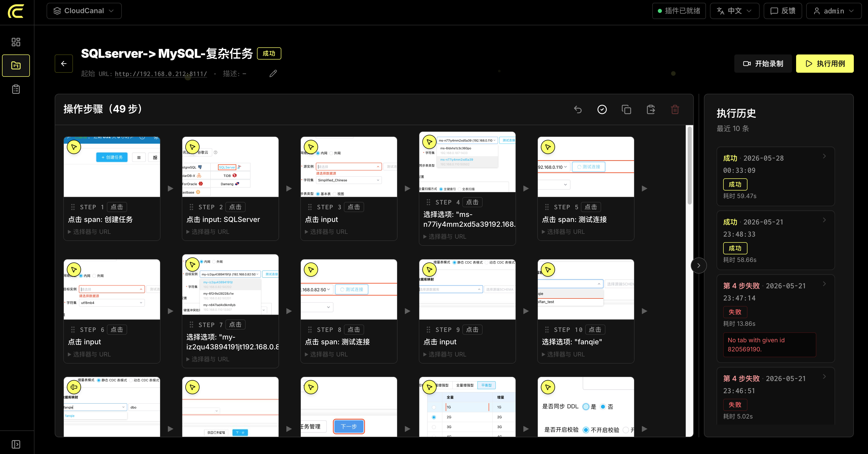The image size is (868, 454).
Task: Copy steps with the duplicate icon
Action: [x=626, y=109]
